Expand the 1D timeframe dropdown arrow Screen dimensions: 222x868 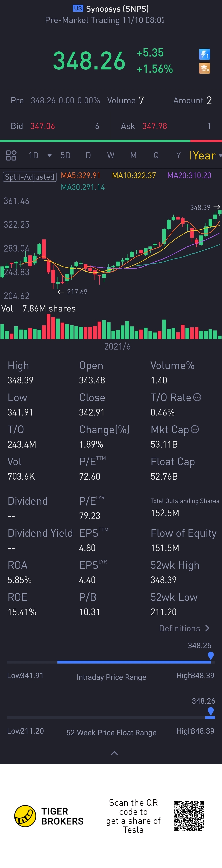click(x=50, y=155)
